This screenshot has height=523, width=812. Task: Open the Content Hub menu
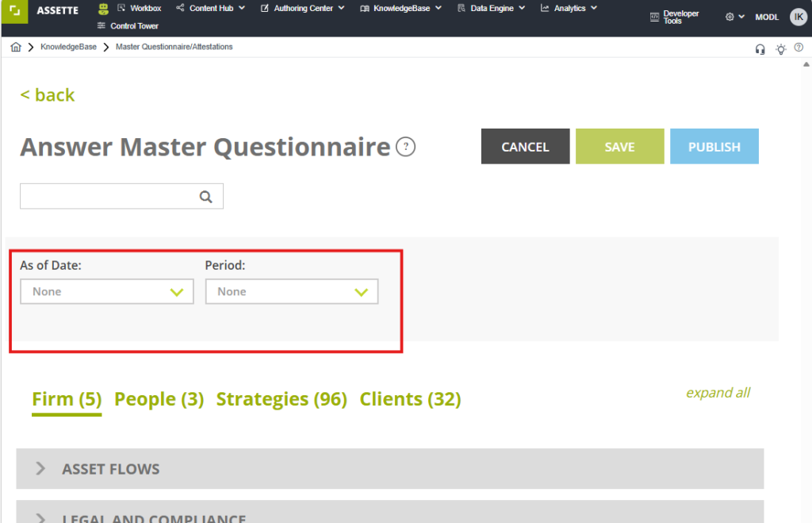coord(211,9)
